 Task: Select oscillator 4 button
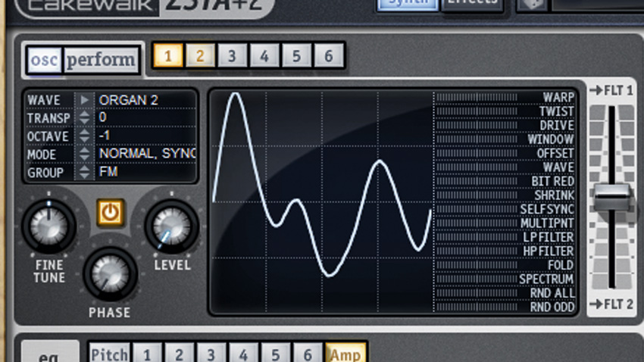[x=264, y=55]
